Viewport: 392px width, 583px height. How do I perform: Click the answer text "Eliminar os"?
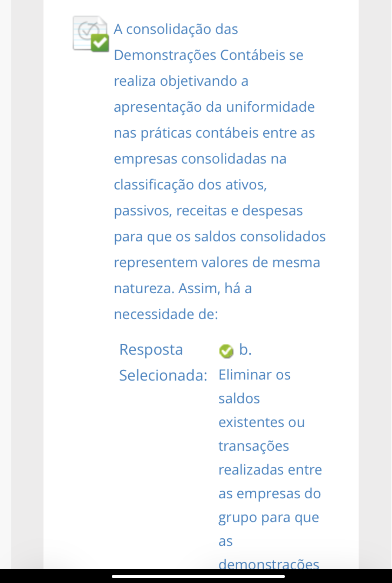click(x=254, y=375)
